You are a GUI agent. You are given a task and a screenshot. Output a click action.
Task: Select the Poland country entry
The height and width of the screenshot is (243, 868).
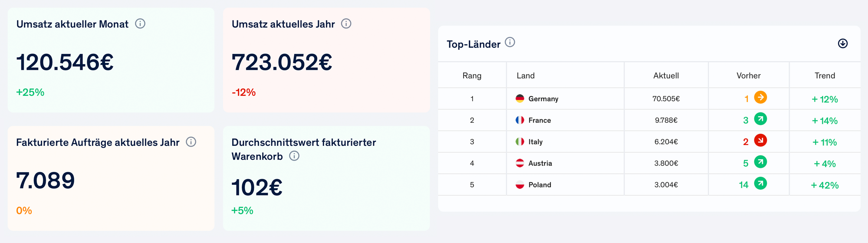539,185
